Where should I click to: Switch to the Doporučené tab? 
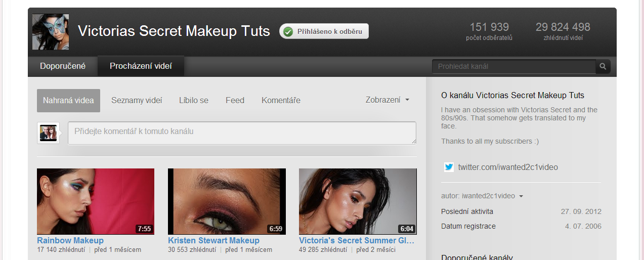pyautogui.click(x=63, y=66)
